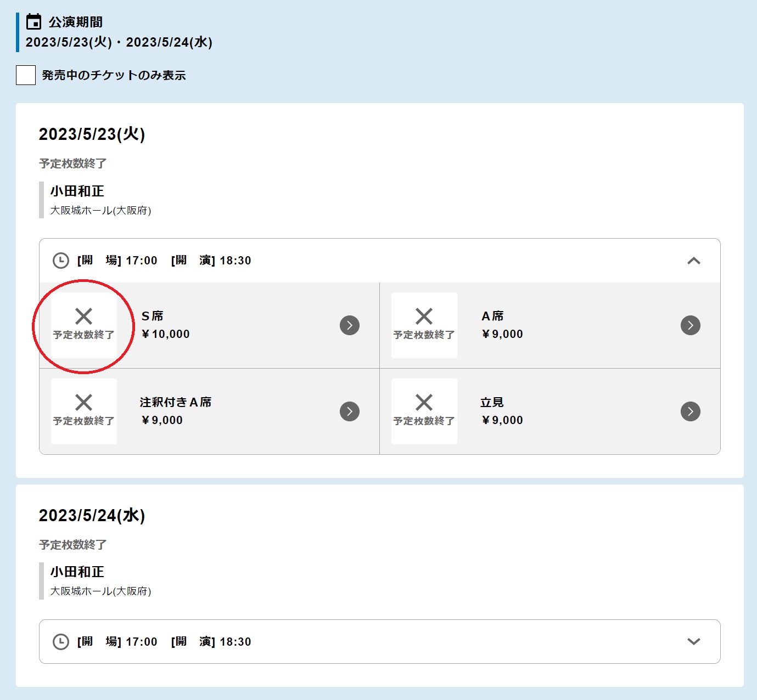
Task: Click the calendar icon beside 公演期間
Action: tap(34, 22)
